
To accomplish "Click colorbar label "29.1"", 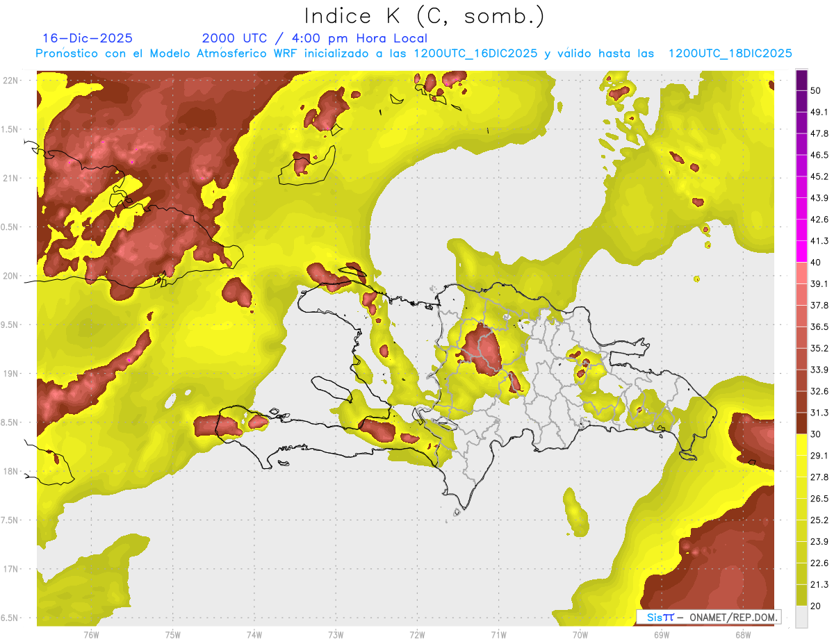I will pyautogui.click(x=819, y=455).
